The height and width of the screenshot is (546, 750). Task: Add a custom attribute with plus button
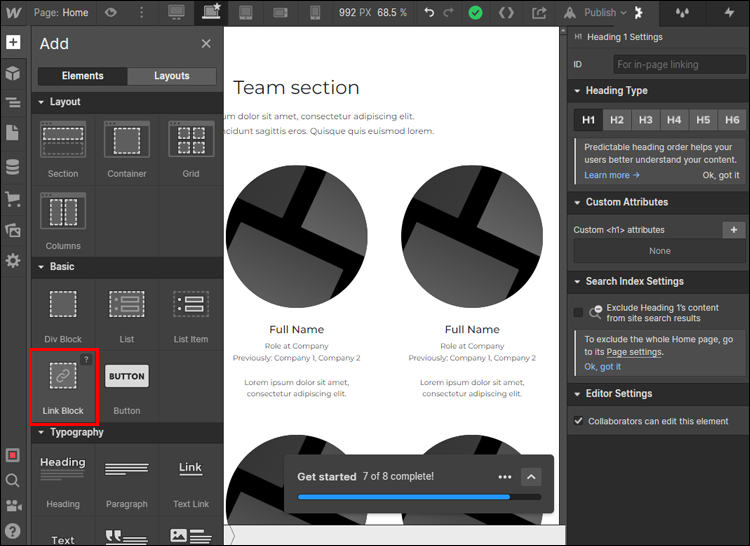[x=733, y=230]
